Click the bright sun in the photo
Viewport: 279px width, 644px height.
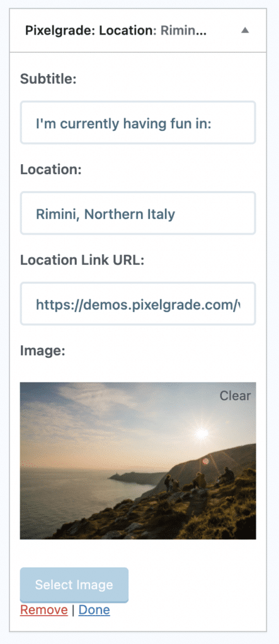[x=202, y=433]
